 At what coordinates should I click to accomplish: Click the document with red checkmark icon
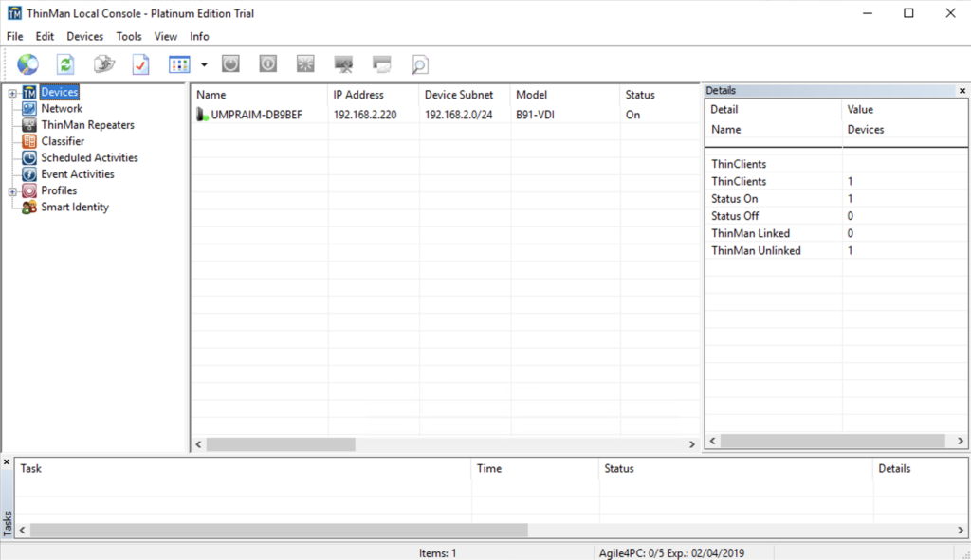[x=140, y=64]
